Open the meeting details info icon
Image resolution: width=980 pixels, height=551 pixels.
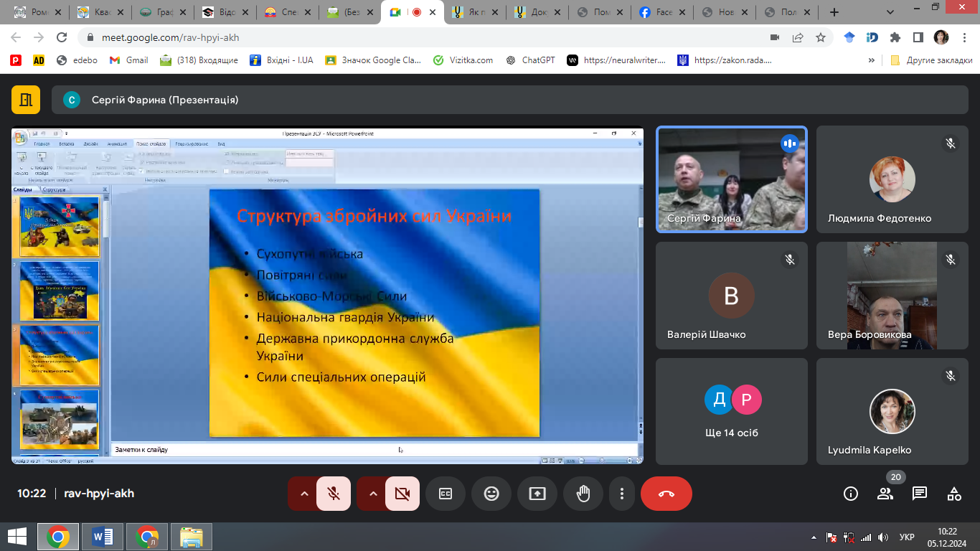pyautogui.click(x=851, y=494)
